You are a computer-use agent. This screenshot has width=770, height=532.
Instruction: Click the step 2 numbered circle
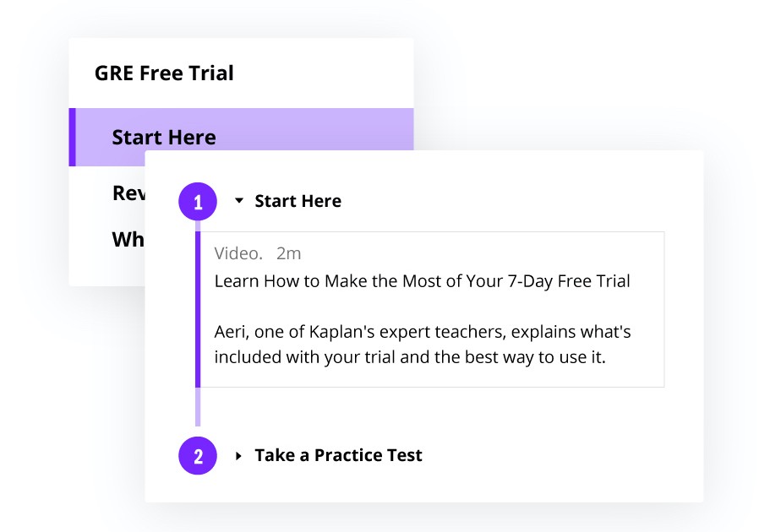pyautogui.click(x=198, y=457)
